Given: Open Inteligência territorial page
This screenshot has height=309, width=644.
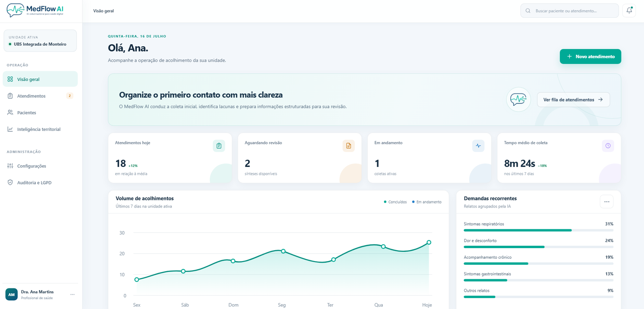Looking at the screenshot, I should pyautogui.click(x=40, y=129).
